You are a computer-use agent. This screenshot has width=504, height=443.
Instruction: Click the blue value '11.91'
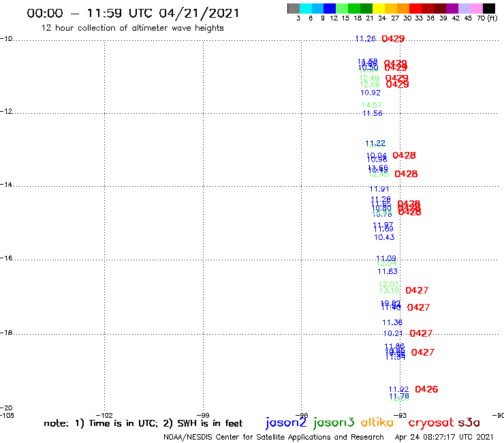tap(379, 189)
